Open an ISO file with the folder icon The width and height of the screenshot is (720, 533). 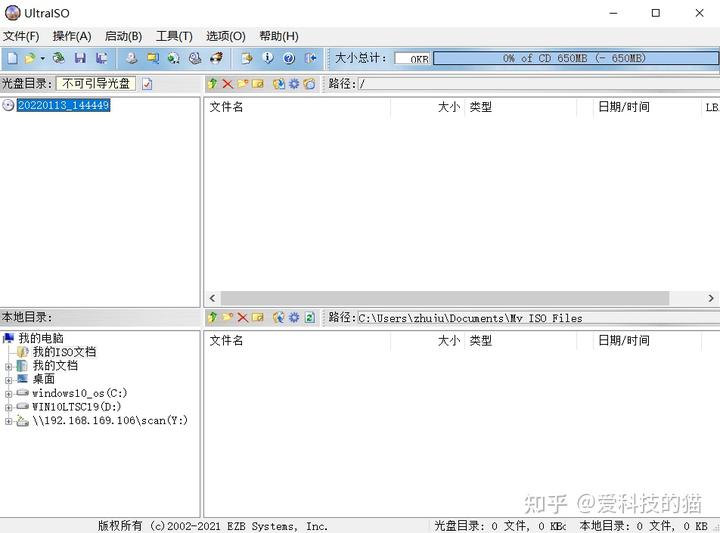click(x=30, y=58)
